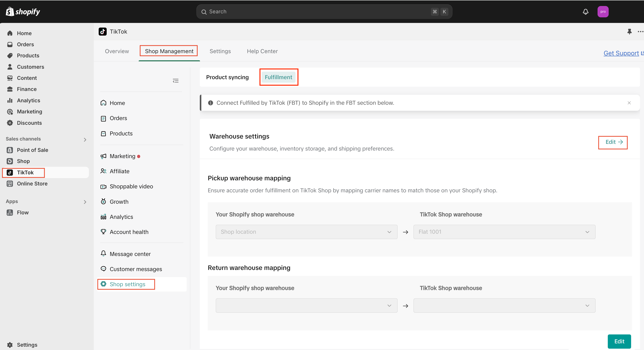Click the green Edit button
Image resolution: width=644 pixels, height=350 pixels.
[x=619, y=342]
